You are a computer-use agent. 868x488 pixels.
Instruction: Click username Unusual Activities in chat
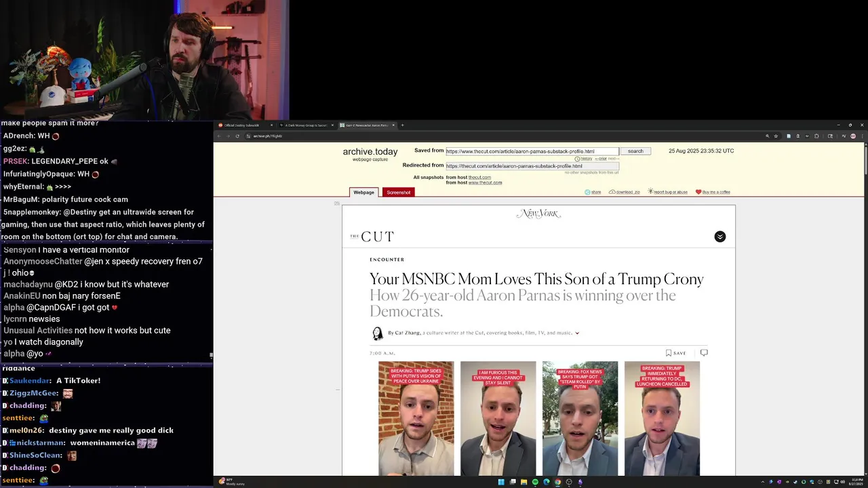pyautogui.click(x=38, y=331)
